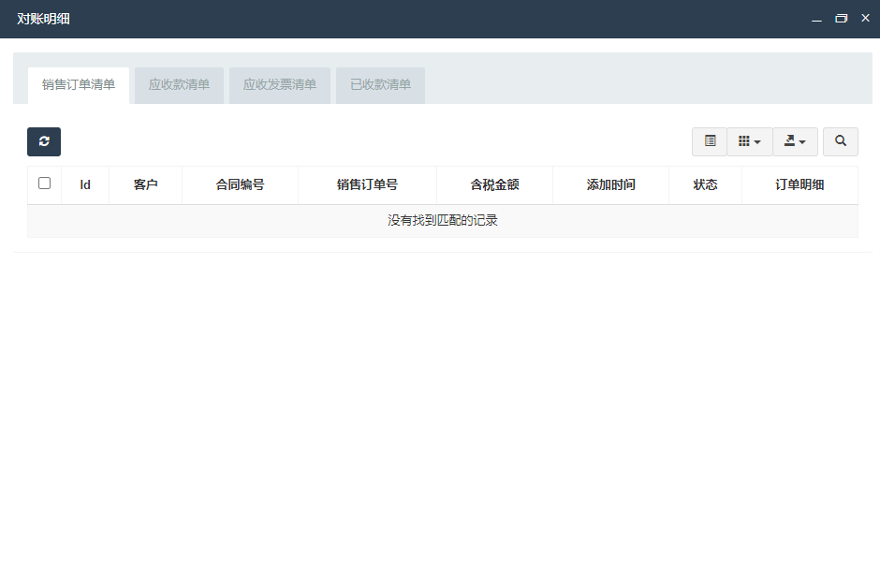Click the 没有找到匹配的记录 message
880x588 pixels.
pos(443,221)
